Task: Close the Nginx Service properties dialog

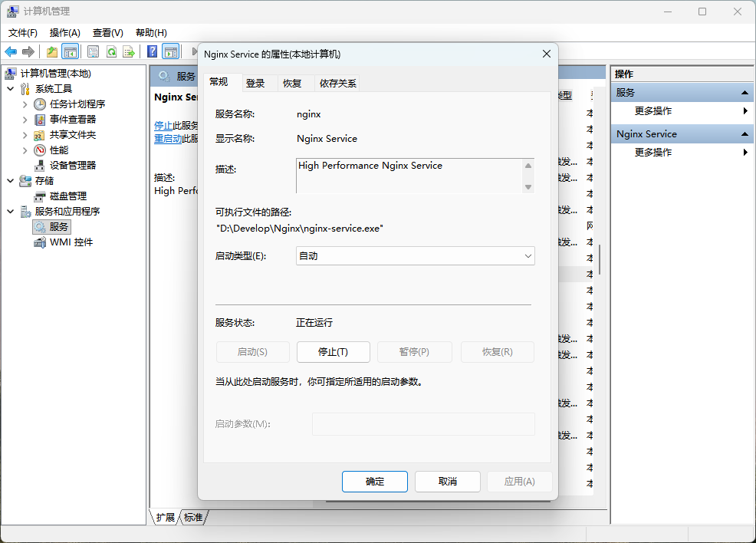Action: (546, 54)
